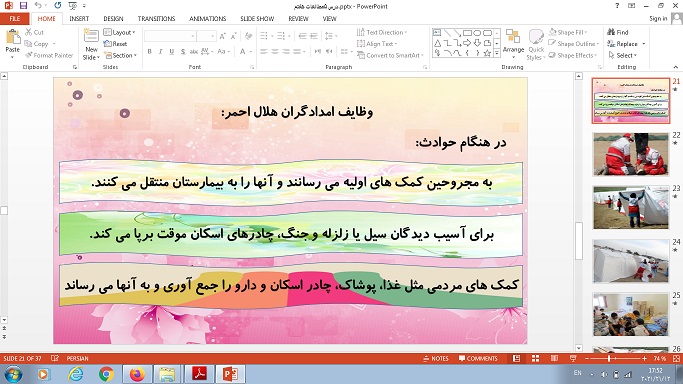Toggle italic formatting
The width and height of the screenshot is (683, 384).
coord(160,51)
